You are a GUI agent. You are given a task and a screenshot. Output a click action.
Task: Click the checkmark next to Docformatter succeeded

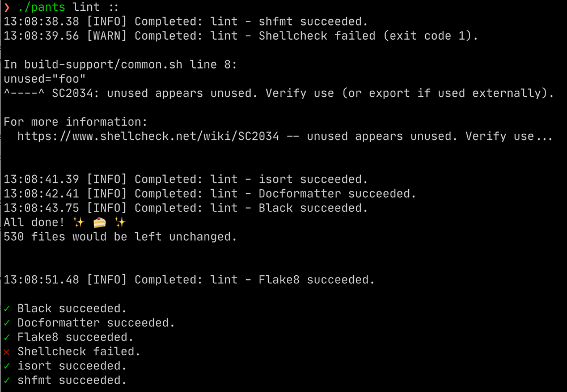point(7,323)
